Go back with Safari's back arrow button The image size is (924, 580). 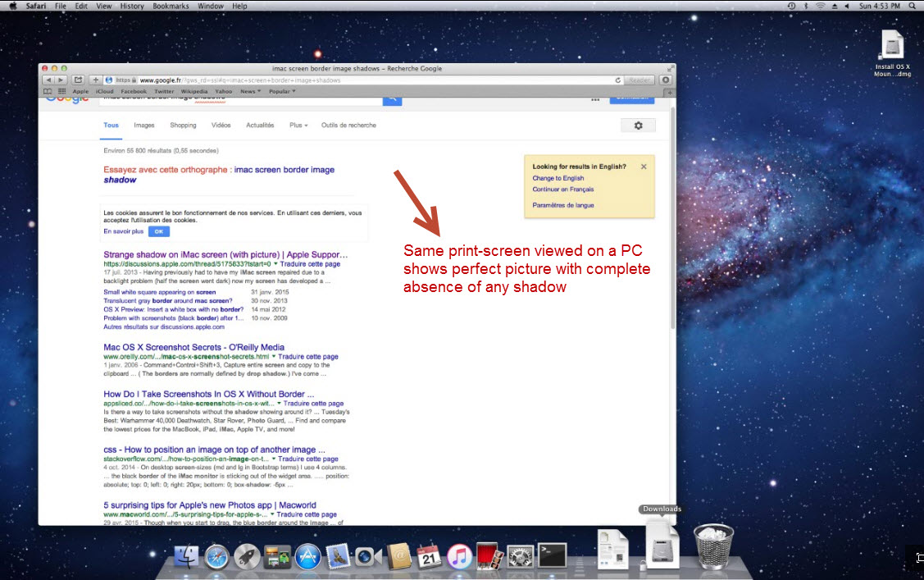point(49,80)
